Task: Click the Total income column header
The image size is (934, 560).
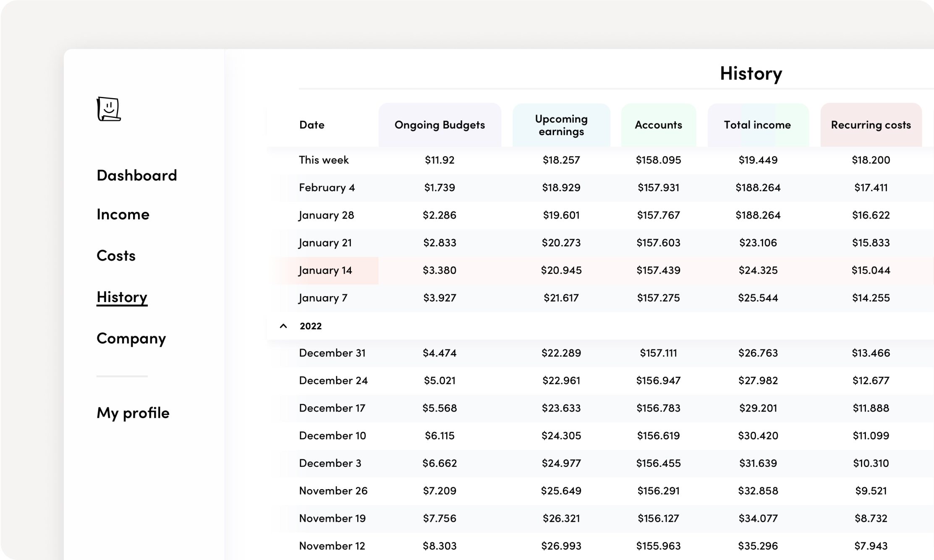Action: [x=758, y=125]
